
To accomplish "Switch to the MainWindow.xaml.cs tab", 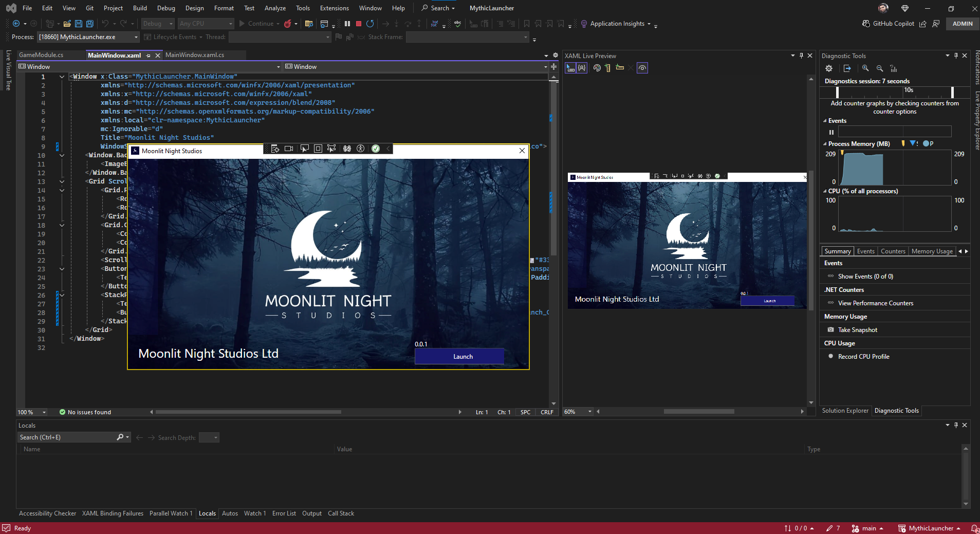I will click(x=195, y=55).
